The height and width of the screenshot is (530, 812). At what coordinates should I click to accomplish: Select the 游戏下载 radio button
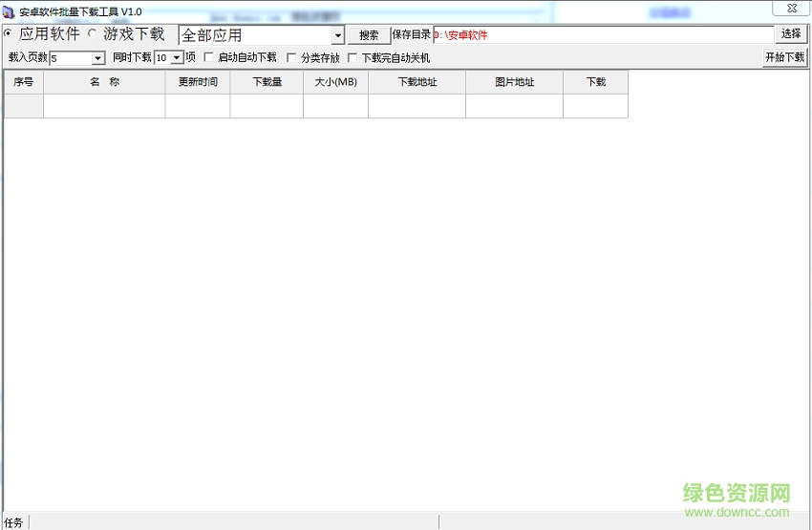(93, 33)
